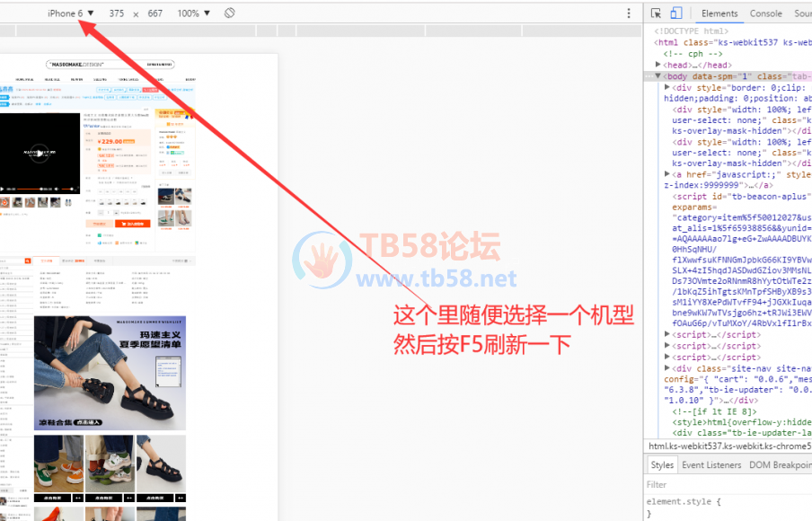This screenshot has height=521, width=812.
Task: Select the style html overflow-y line
Action: tap(742, 422)
